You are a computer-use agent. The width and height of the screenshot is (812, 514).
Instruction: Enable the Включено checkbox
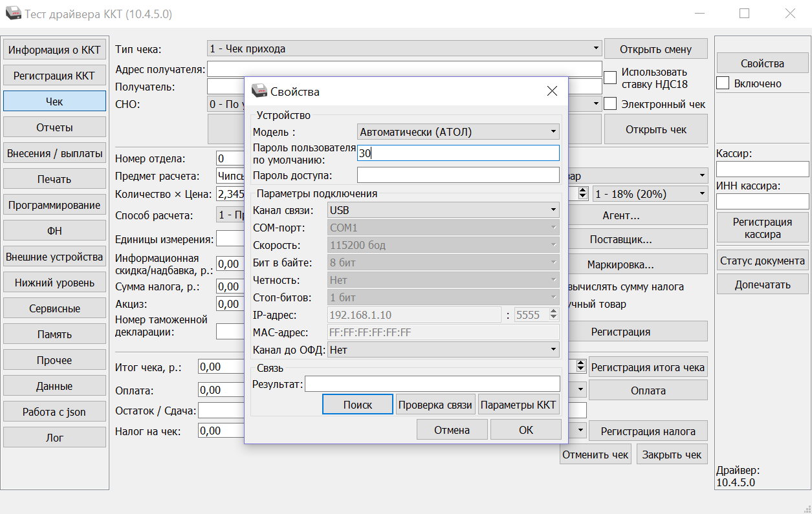[x=723, y=83]
